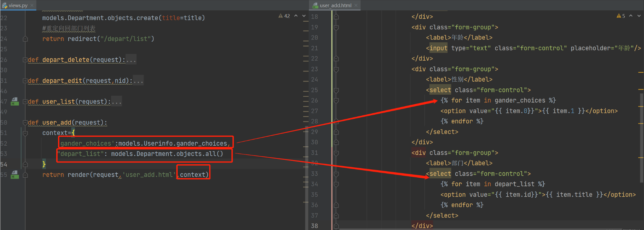Collapse the form-group div at line 31
644x230 pixels.
coord(336,153)
